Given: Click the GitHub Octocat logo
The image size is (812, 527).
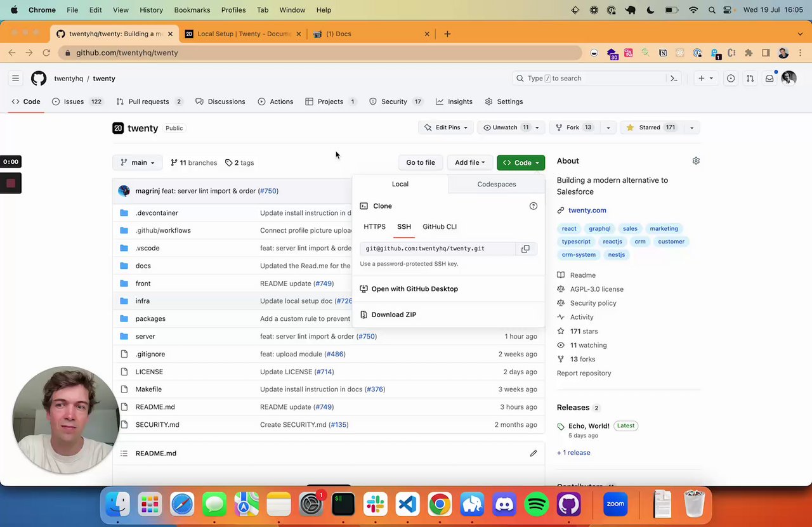Looking at the screenshot, I should tap(39, 78).
